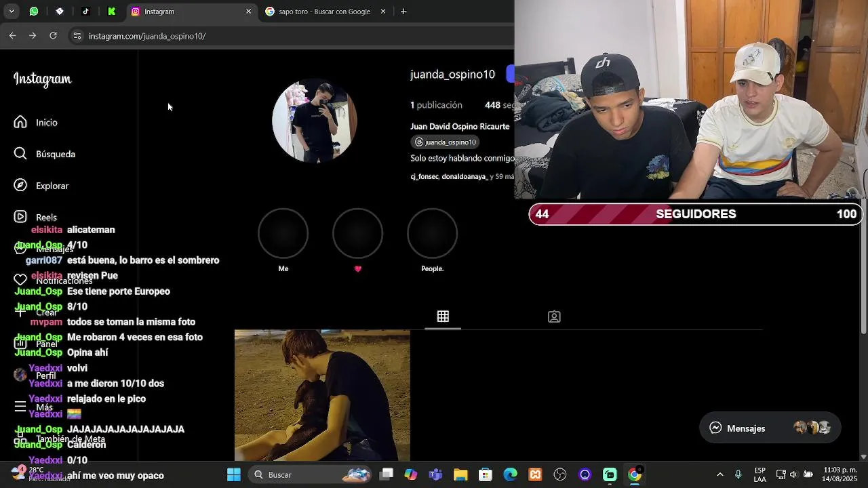Go forward in browser history

[x=33, y=36]
